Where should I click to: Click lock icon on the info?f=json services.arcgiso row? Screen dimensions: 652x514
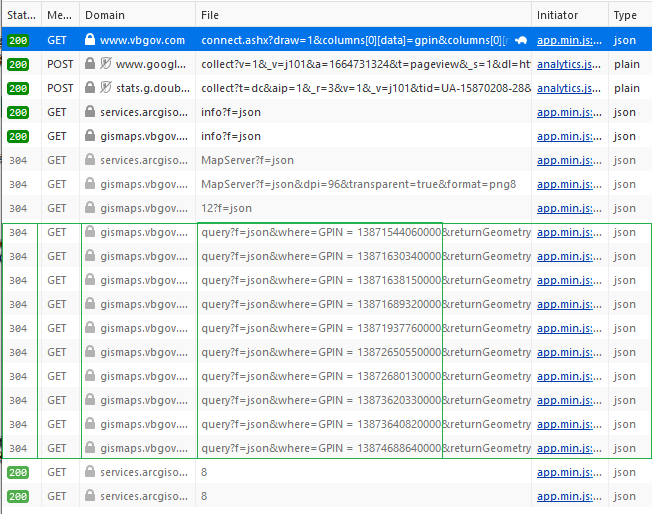tap(90, 112)
